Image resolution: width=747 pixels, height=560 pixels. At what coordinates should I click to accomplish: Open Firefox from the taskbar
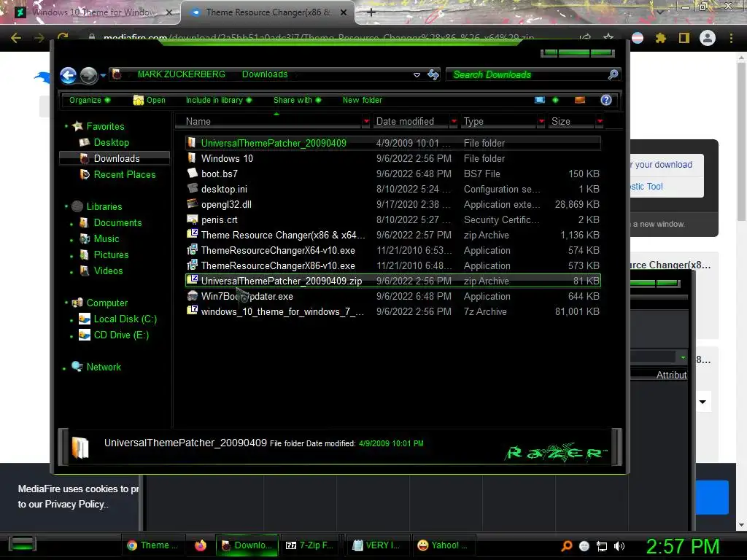pyautogui.click(x=201, y=545)
